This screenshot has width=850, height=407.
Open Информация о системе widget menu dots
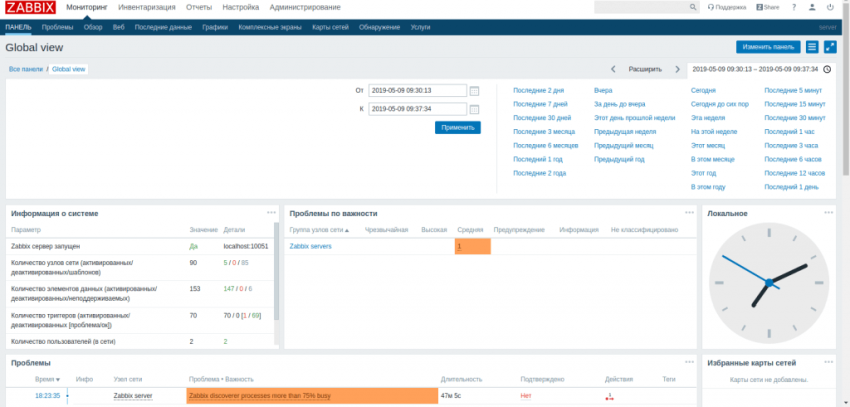[272, 212]
